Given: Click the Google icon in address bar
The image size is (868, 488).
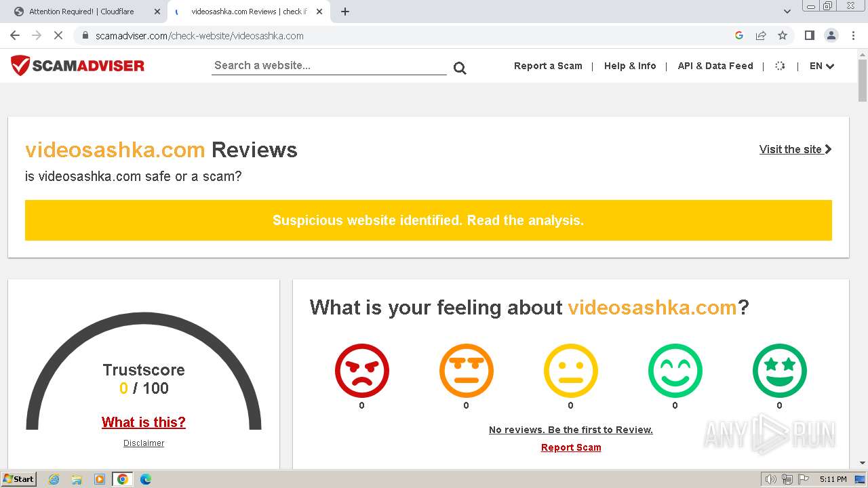Looking at the screenshot, I should click(739, 35).
